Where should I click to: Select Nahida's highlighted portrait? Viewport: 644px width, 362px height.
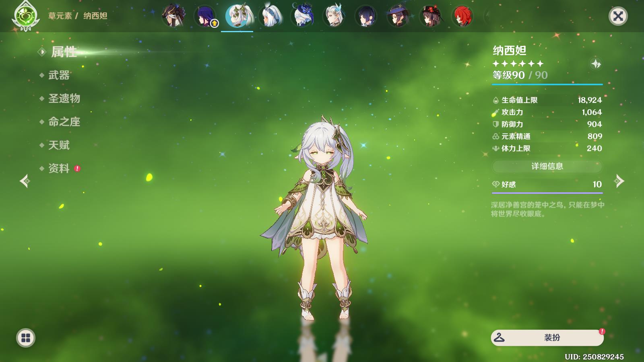click(237, 16)
